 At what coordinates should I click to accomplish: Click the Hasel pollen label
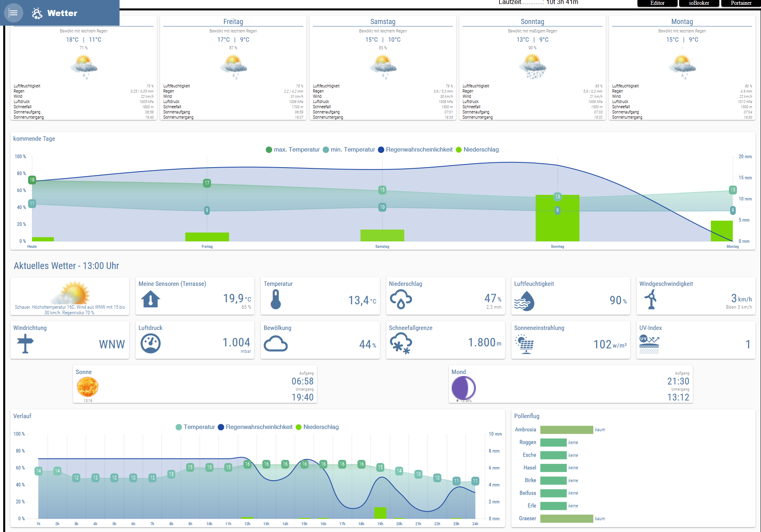coord(530,468)
